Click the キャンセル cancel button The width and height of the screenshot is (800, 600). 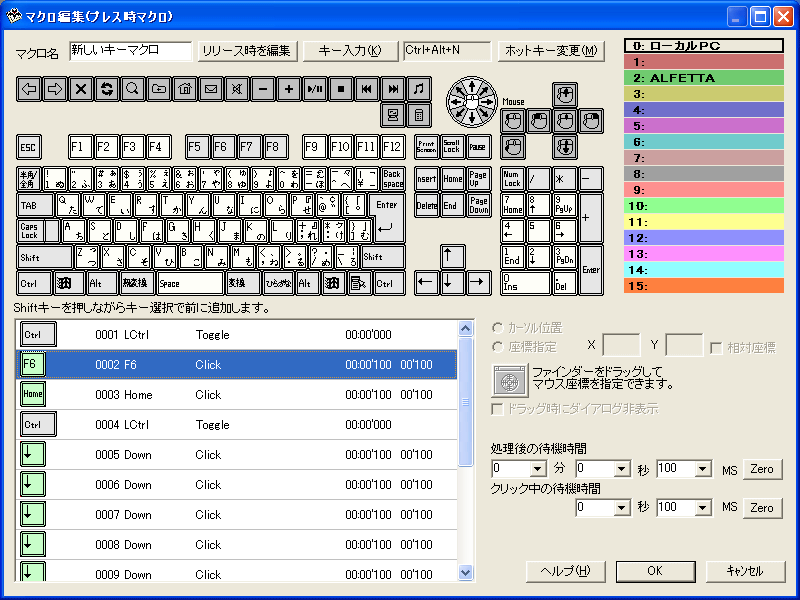coord(745,571)
